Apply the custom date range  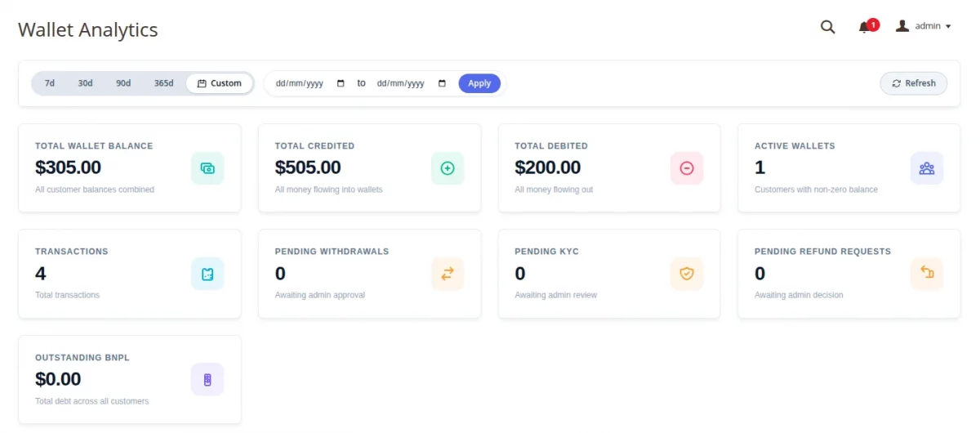coord(479,83)
